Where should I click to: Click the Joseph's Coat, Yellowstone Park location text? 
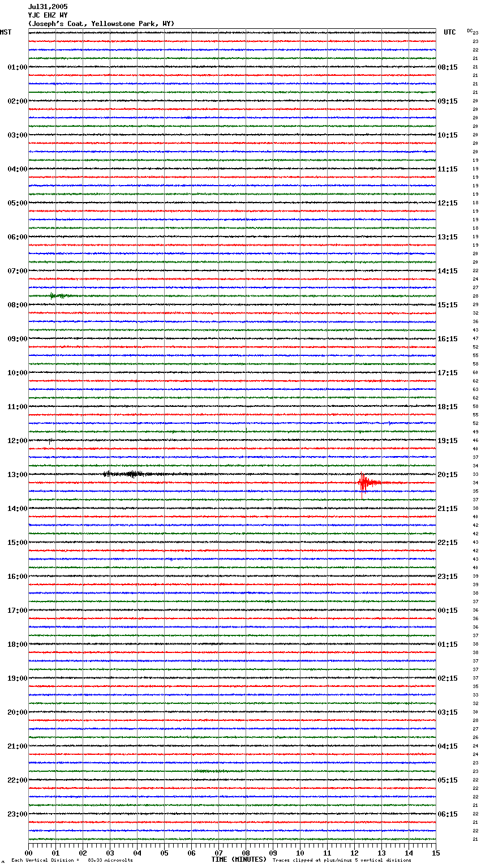[101, 24]
